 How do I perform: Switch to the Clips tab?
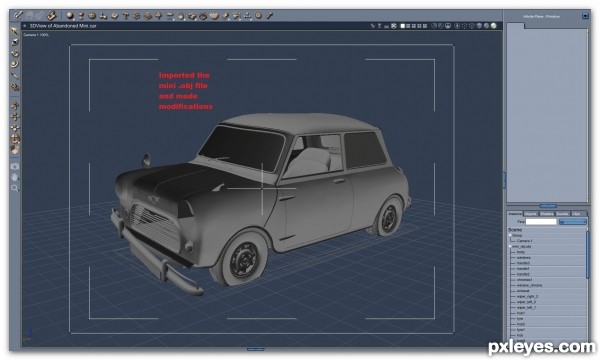click(576, 214)
